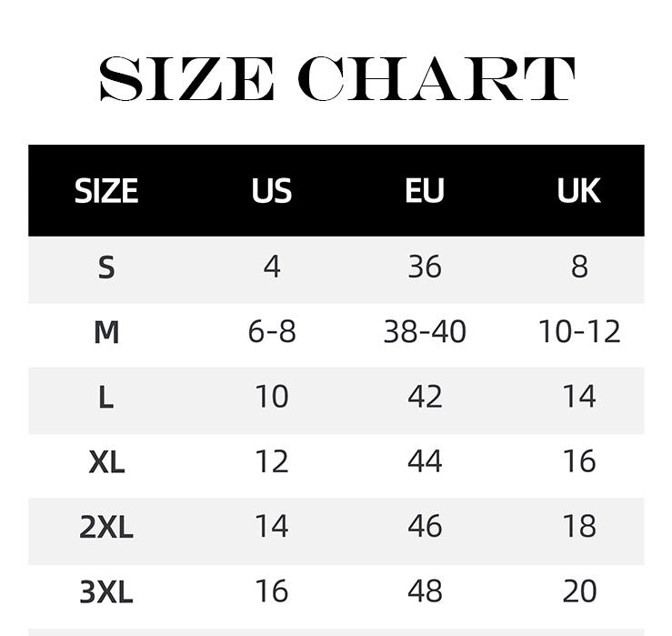672x636 pixels.
Task: Click US value 4 in S row
Action: click(272, 268)
